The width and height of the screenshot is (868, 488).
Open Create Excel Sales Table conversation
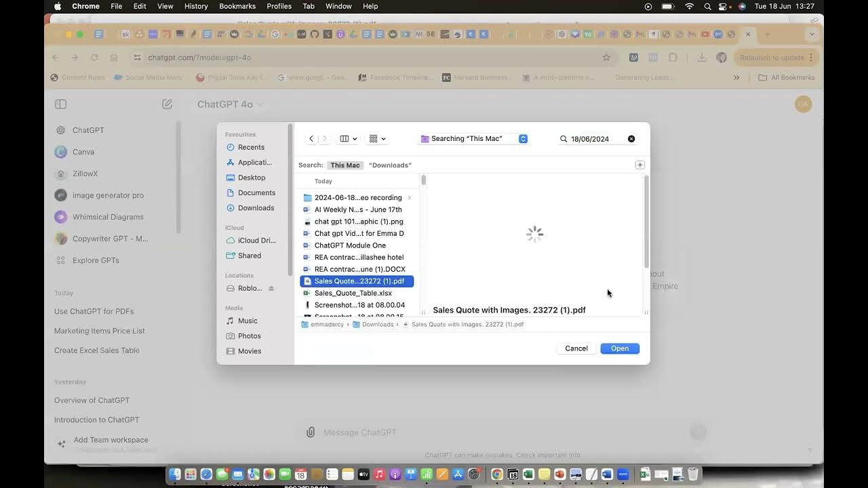pyautogui.click(x=97, y=350)
